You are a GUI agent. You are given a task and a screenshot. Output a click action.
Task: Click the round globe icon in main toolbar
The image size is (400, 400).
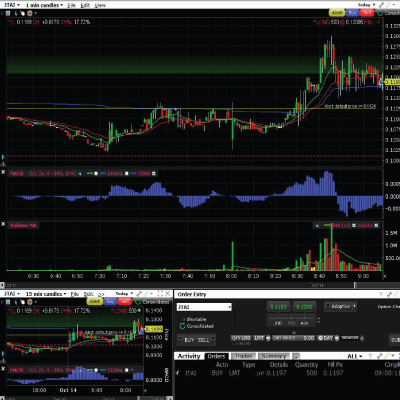click(29, 13)
